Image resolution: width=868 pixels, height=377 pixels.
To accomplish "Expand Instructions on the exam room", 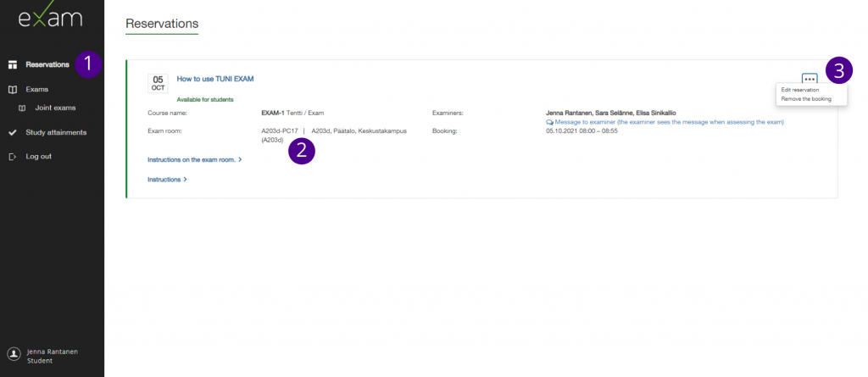I will [194, 159].
